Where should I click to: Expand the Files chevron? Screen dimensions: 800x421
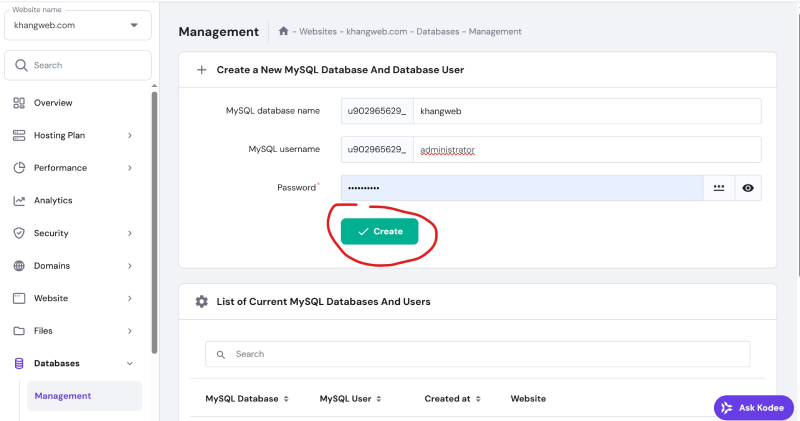point(130,331)
